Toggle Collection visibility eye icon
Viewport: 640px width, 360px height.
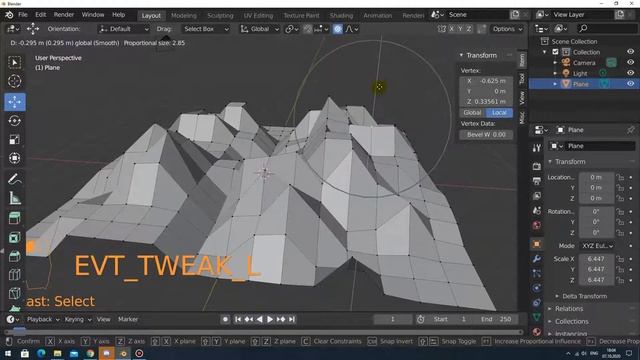[x=630, y=52]
